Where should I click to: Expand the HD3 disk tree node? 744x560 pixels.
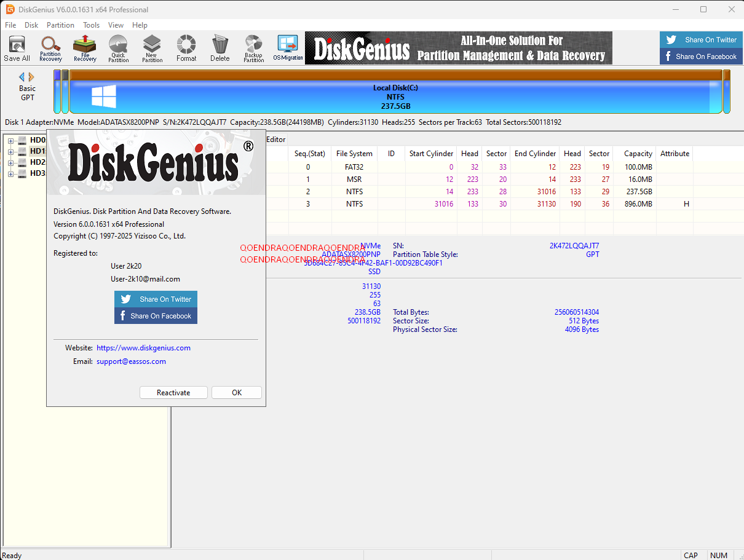tap(10, 174)
